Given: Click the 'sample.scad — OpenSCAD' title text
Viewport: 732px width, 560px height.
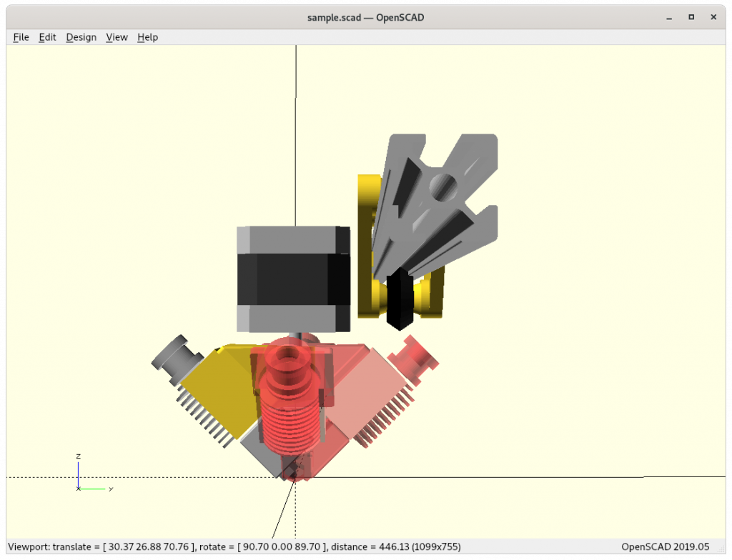Looking at the screenshot, I should click(365, 18).
